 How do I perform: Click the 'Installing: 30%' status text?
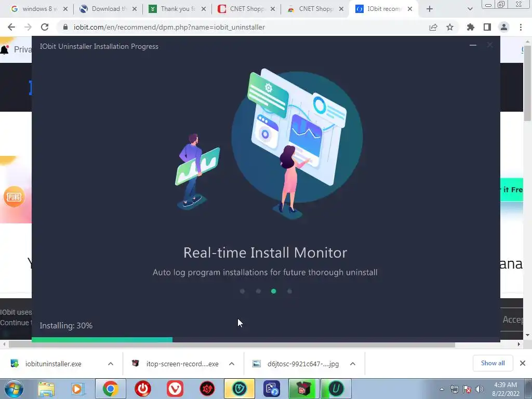[66, 326]
